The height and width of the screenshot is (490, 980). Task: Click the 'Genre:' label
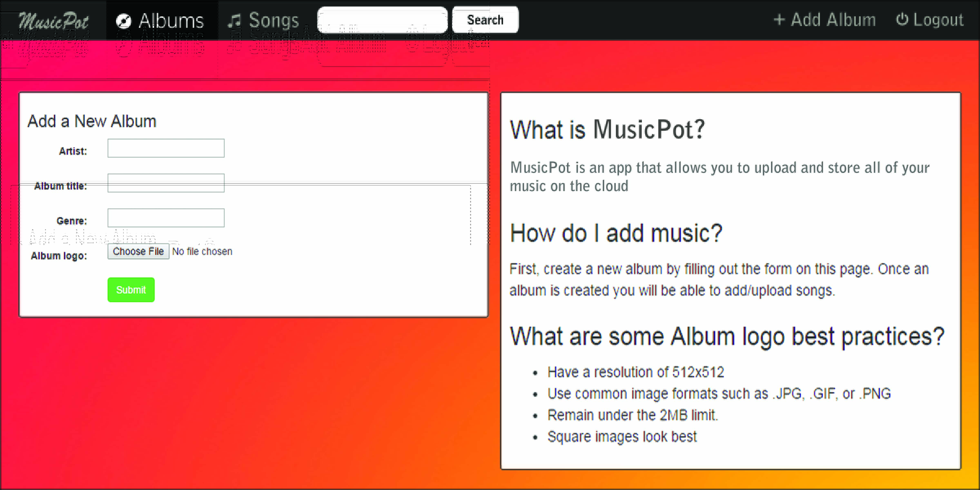click(x=71, y=221)
